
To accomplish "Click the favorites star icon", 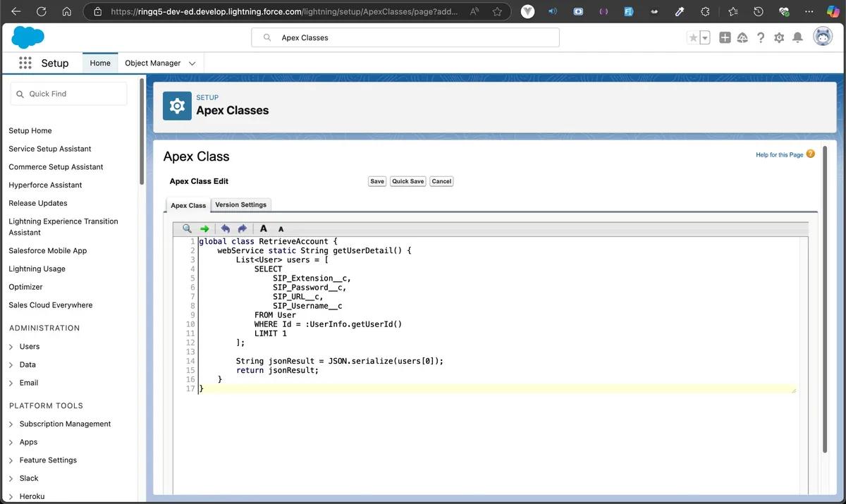I will coord(693,38).
